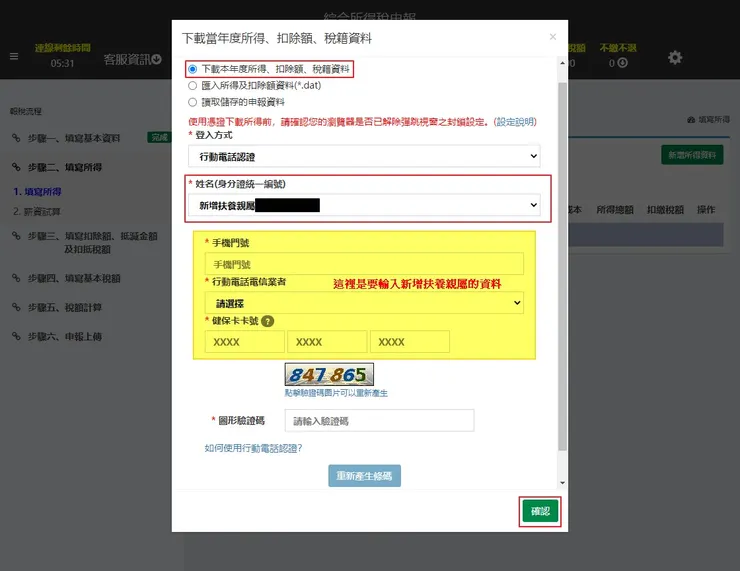Screen dimensions: 740x571
Task: Click the 不繳不退 label
Action: [618, 48]
